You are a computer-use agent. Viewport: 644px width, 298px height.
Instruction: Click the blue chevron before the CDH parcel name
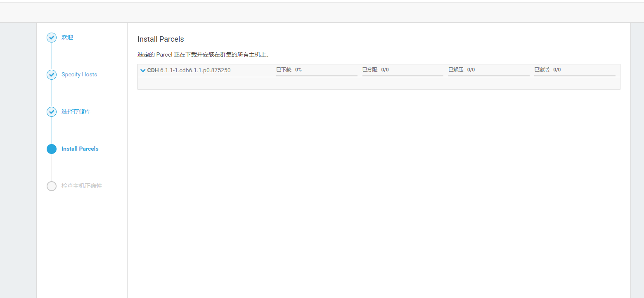click(x=143, y=70)
